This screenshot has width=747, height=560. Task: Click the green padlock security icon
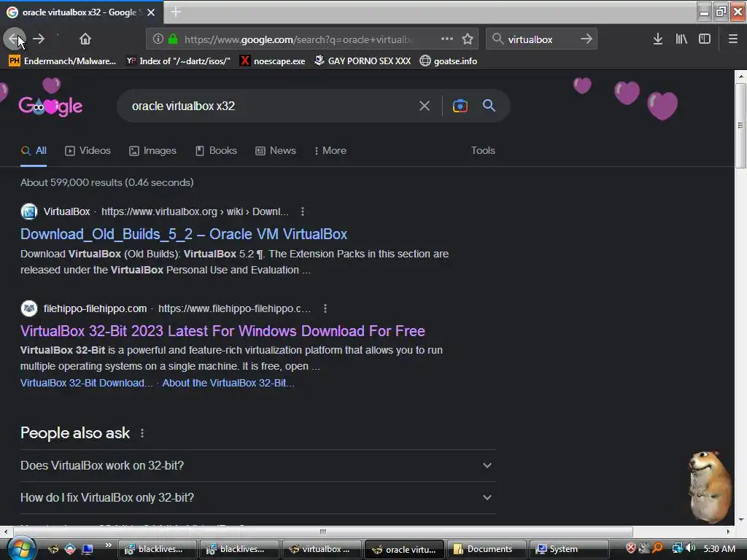(x=173, y=39)
